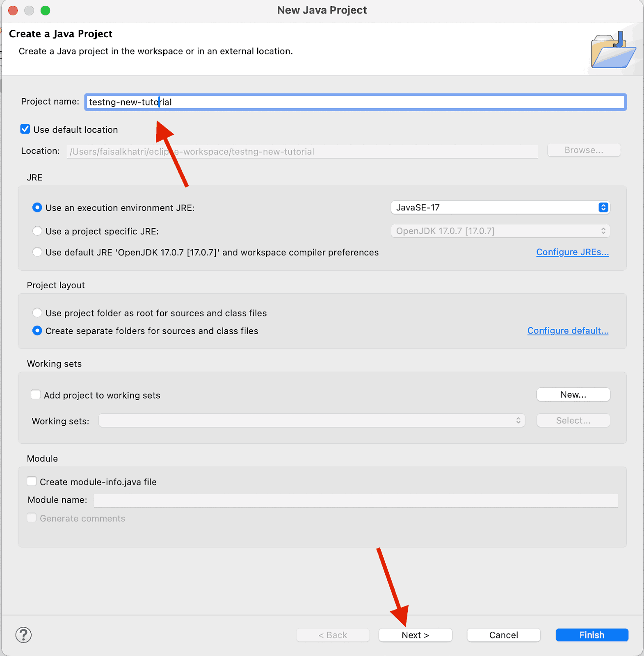Click the Select... working sets button
This screenshot has width=644, height=656.
pyautogui.click(x=573, y=421)
